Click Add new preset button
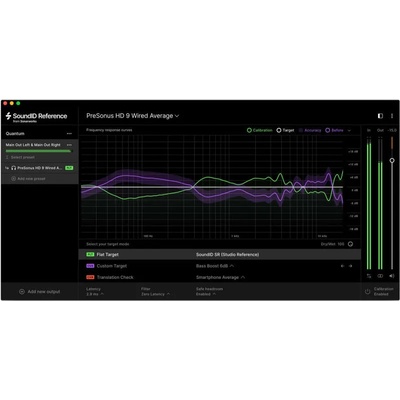400x400 pixels. (x=28, y=179)
